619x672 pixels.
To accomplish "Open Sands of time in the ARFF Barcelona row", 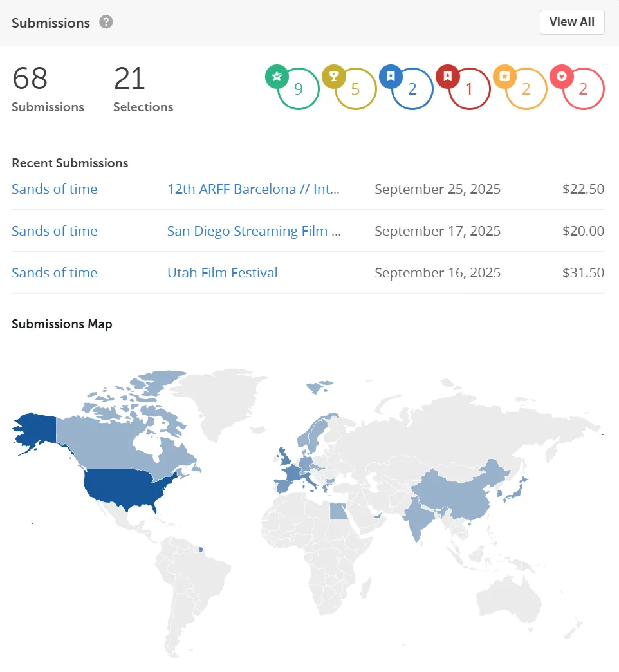I will click(55, 189).
